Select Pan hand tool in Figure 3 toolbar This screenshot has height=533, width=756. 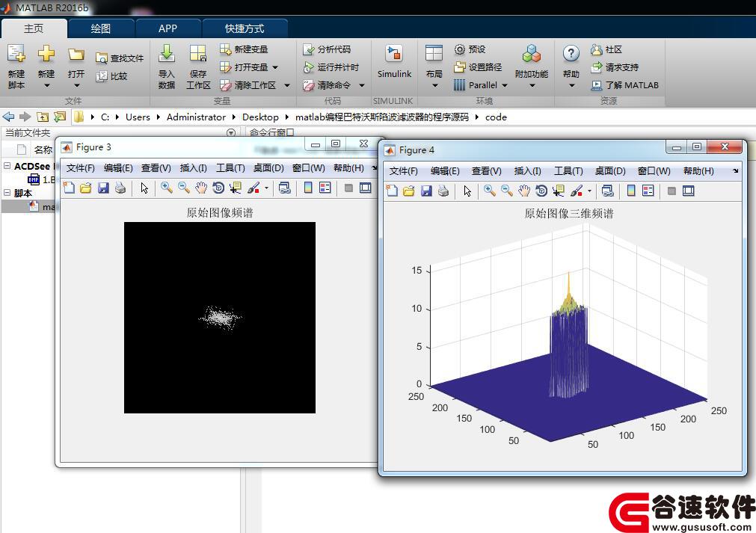coord(201,188)
